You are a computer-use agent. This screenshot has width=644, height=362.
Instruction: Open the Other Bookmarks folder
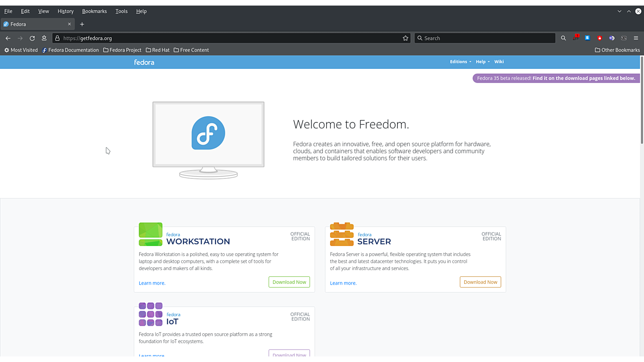(x=617, y=50)
